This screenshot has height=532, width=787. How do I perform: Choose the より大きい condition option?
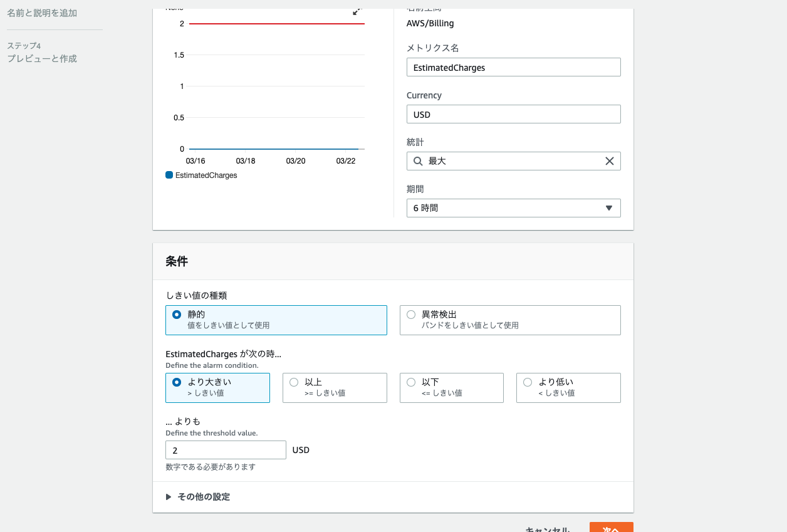pyautogui.click(x=177, y=382)
